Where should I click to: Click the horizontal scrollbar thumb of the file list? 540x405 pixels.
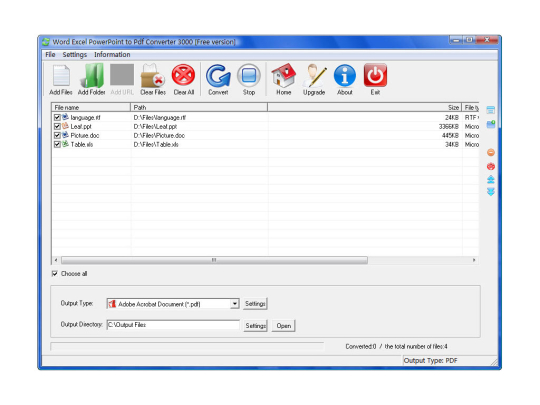214,260
